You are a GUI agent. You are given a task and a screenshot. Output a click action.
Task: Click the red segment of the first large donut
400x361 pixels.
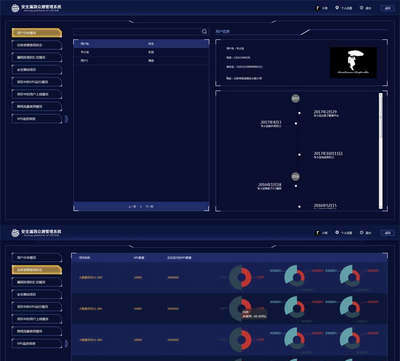248,277
